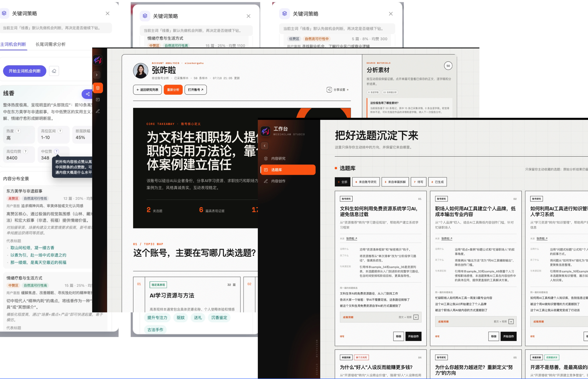Click the 稳定高表现 tag on AI学习资源与方法 card

pyautogui.click(x=158, y=285)
